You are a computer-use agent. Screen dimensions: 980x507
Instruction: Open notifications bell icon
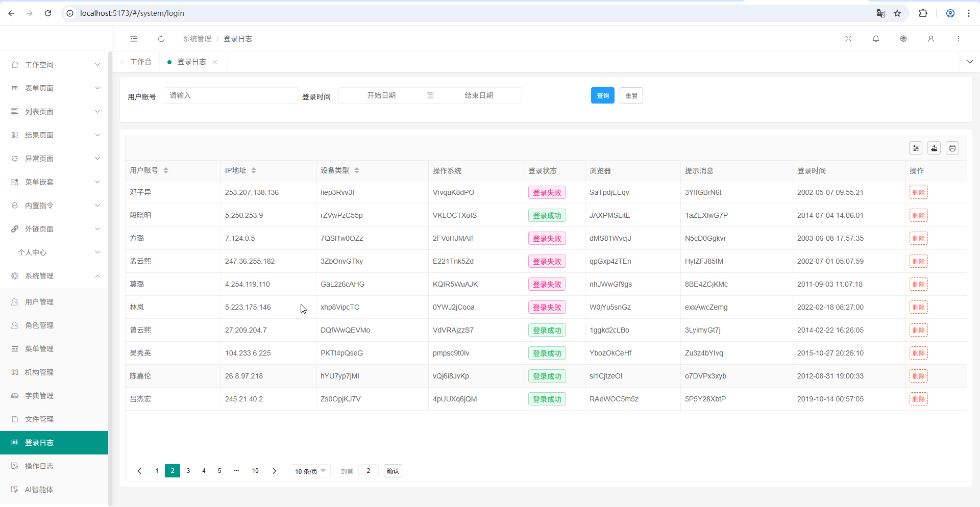pos(876,39)
